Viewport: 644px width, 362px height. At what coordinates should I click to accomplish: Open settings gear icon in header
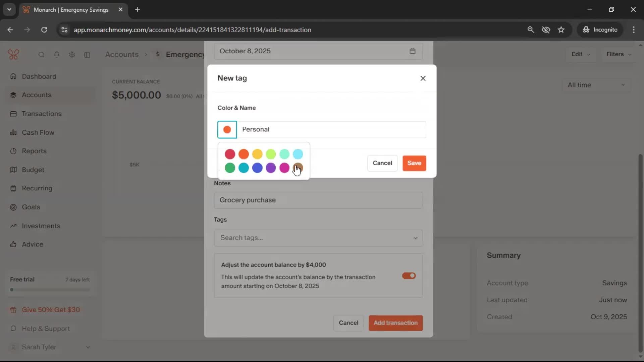click(x=72, y=55)
